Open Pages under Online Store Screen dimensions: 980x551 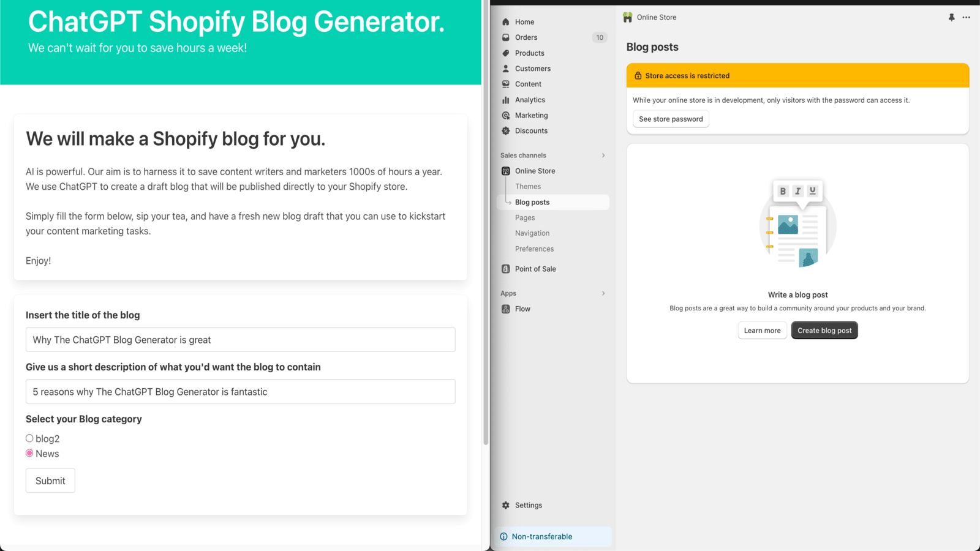pos(525,218)
